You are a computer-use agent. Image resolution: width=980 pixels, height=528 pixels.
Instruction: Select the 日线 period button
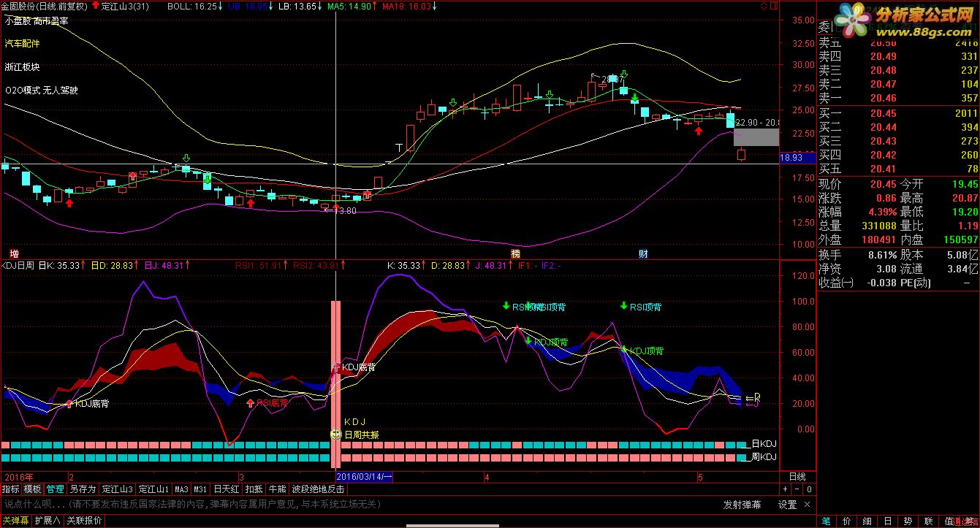coord(797,476)
